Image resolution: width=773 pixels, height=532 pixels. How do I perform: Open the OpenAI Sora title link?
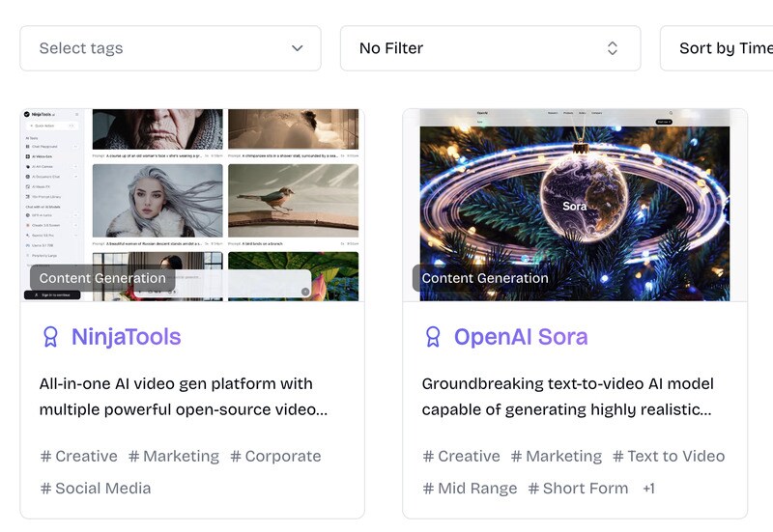pos(521,337)
